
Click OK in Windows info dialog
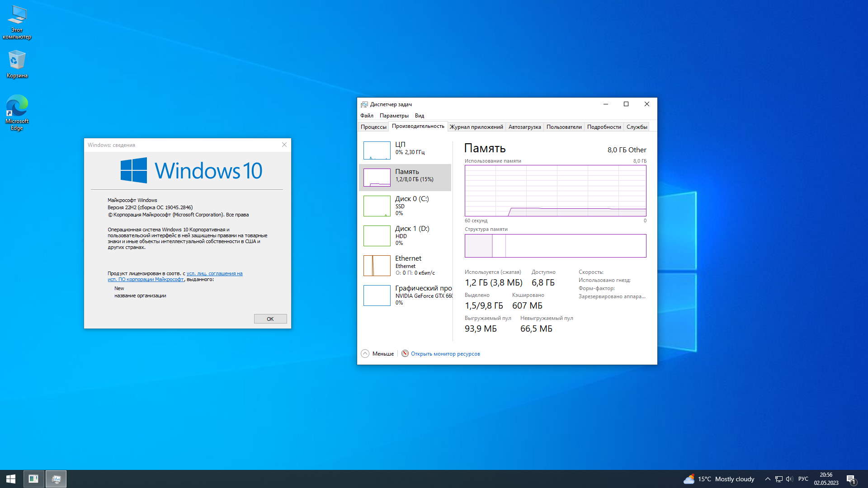click(270, 319)
